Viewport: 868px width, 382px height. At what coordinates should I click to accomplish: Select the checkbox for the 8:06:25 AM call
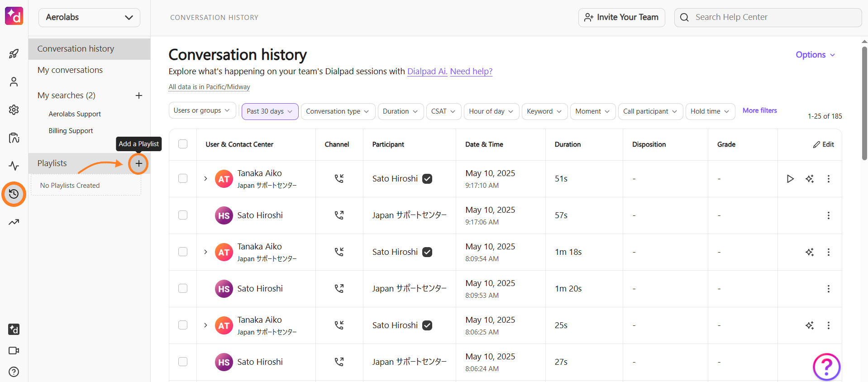pos(183,325)
